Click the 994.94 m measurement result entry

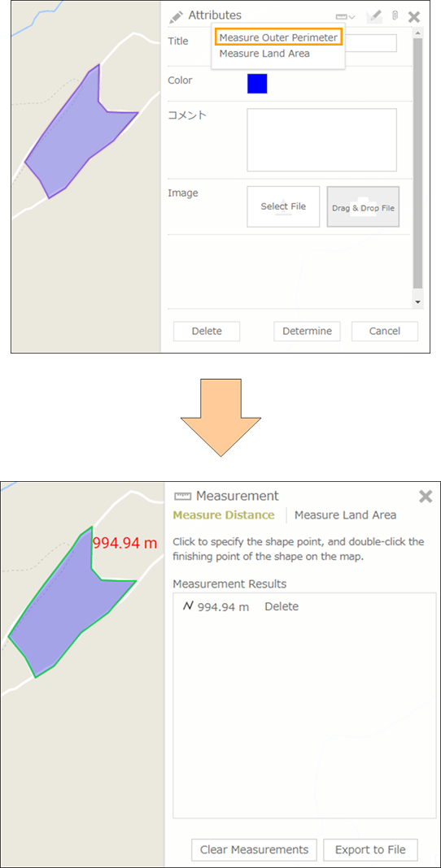click(223, 607)
